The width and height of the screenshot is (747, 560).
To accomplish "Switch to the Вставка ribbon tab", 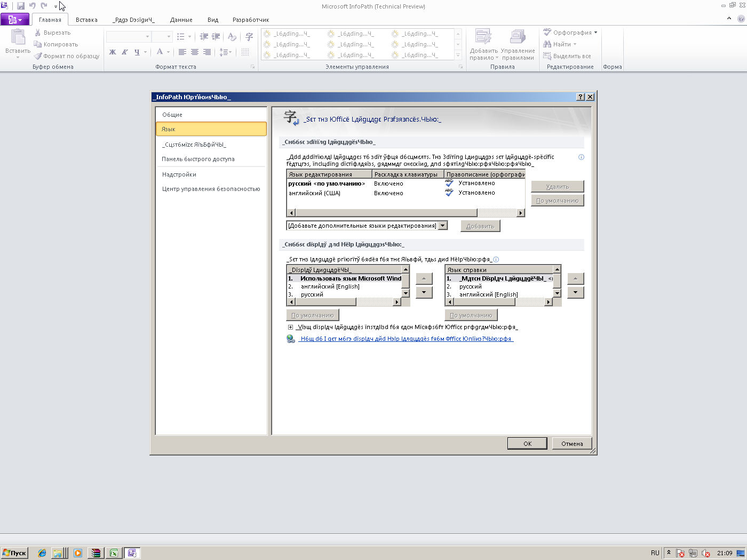I will pos(86,20).
